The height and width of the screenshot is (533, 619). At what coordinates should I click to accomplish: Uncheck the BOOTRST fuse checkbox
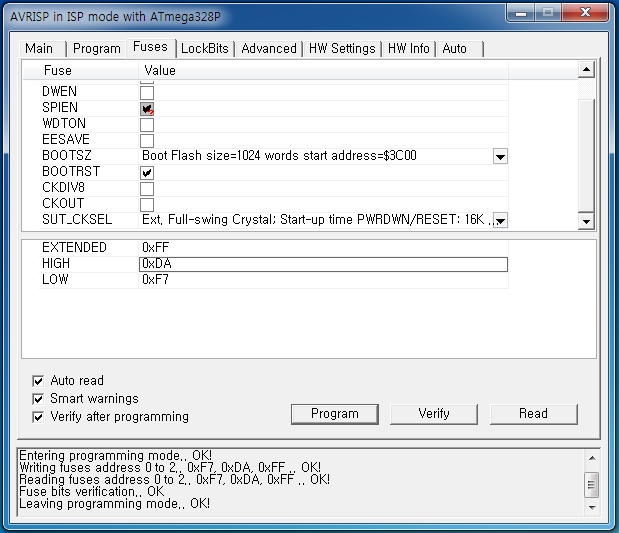(x=147, y=173)
